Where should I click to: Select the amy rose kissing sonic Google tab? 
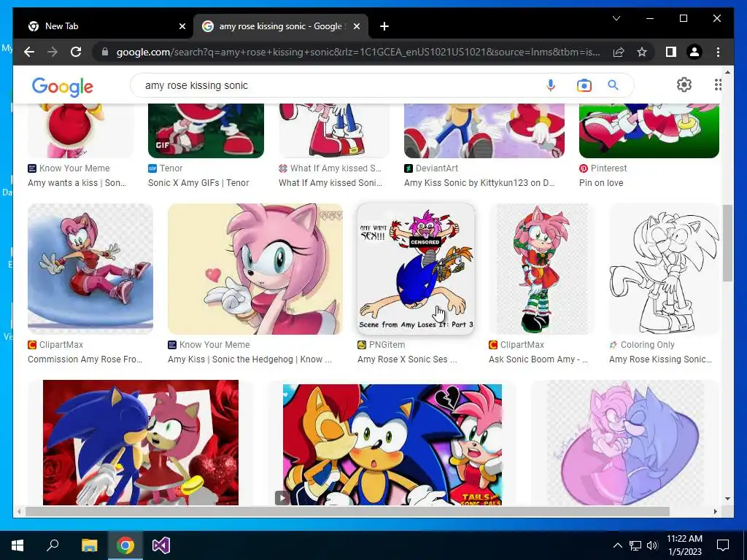click(x=280, y=26)
